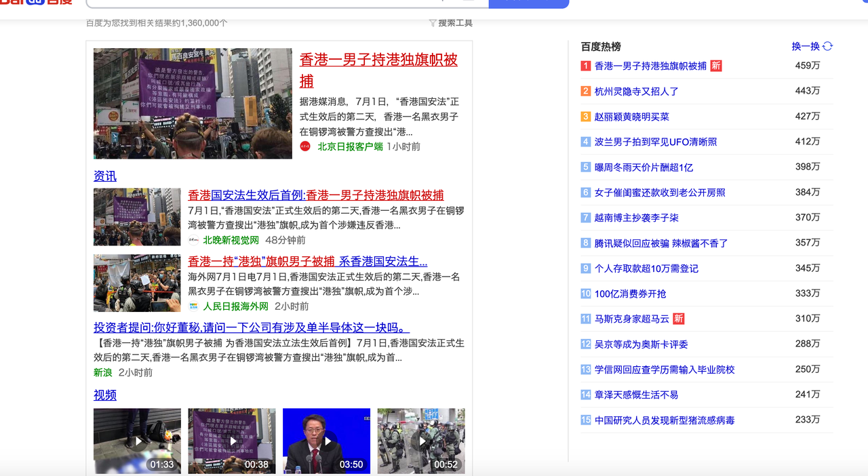Image resolution: width=868 pixels, height=476 pixels.
Task: Click the refresh icon next to 换一换
Action: click(x=827, y=46)
